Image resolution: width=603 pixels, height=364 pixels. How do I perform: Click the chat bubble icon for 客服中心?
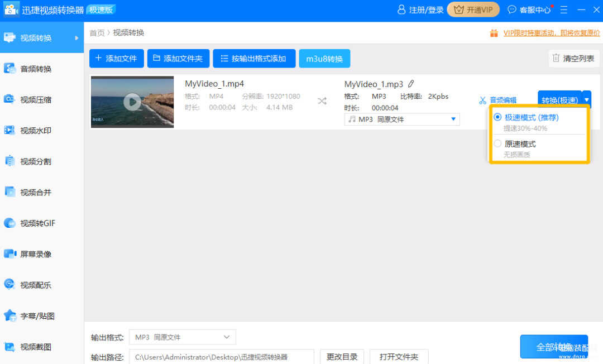point(511,9)
